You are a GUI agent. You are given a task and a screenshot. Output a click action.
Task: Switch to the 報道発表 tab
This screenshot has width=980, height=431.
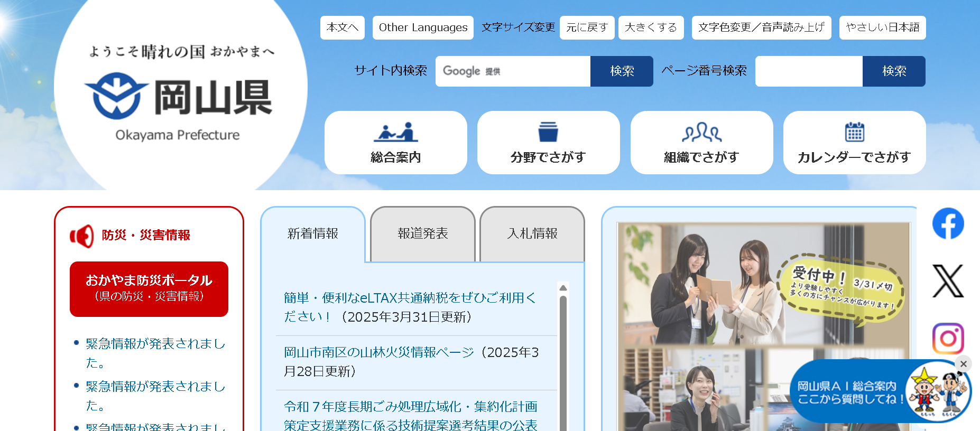pos(423,233)
